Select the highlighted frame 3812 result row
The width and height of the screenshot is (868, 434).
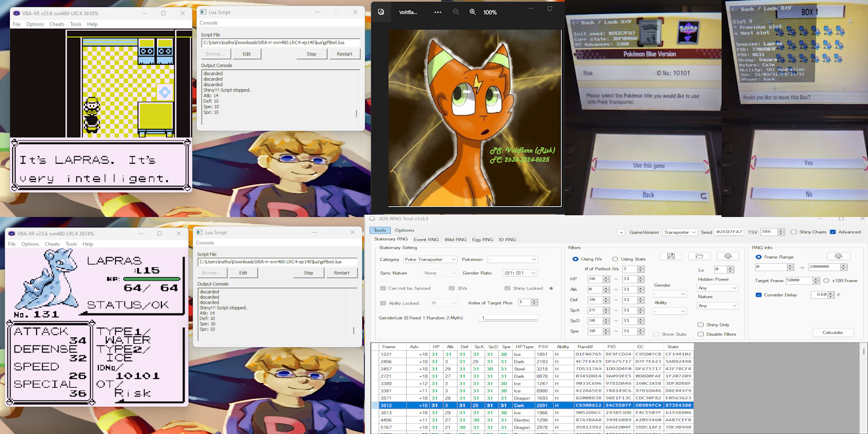(x=532, y=405)
